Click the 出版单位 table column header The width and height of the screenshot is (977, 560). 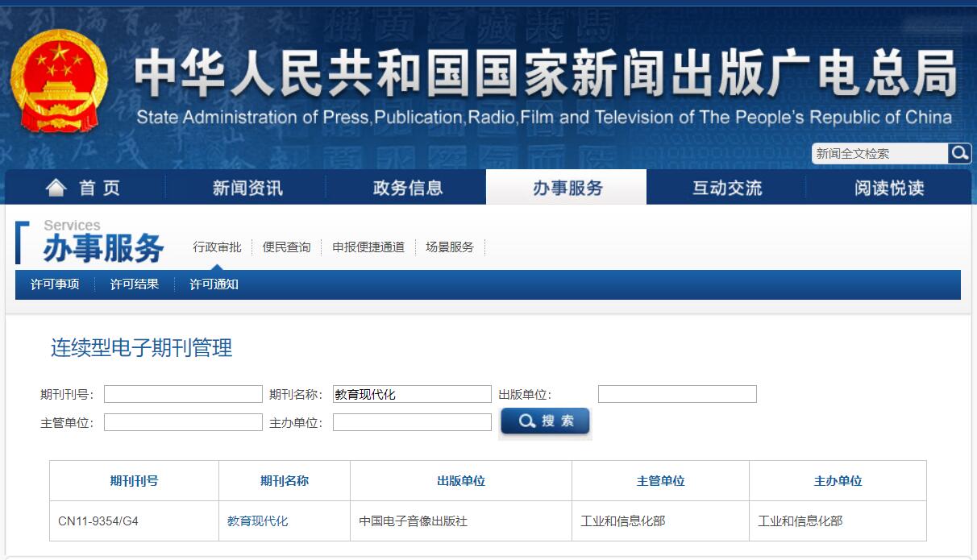[x=461, y=481]
